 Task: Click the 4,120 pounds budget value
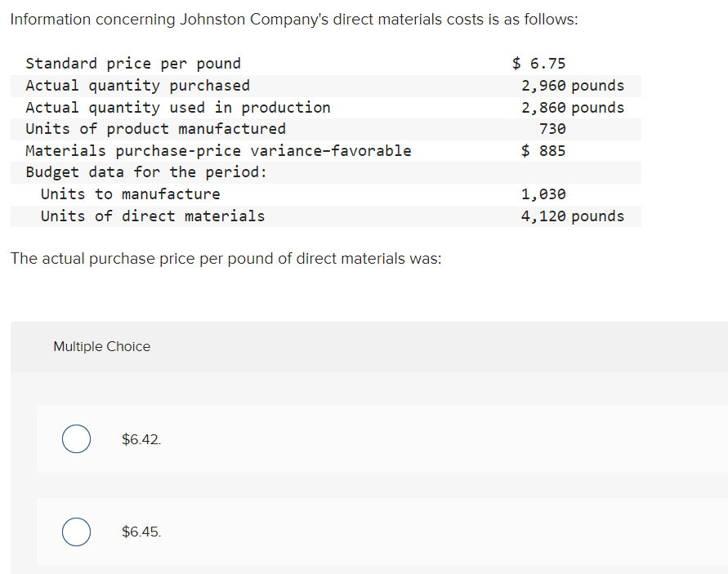tap(573, 216)
